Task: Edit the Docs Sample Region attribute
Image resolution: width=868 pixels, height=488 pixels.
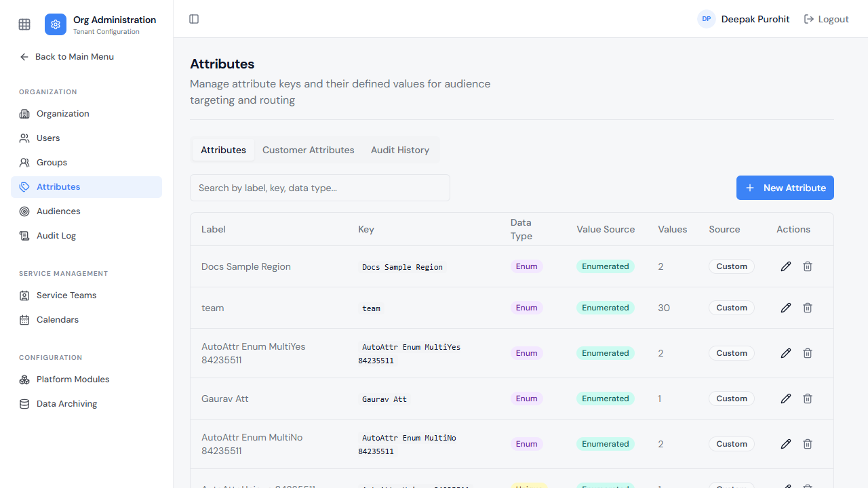Action: click(786, 266)
